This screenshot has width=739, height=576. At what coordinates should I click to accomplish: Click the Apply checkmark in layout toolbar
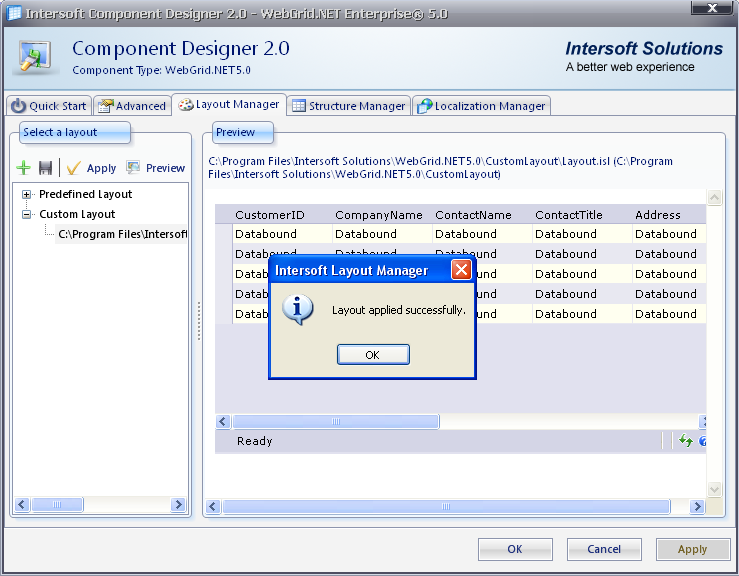(91, 168)
